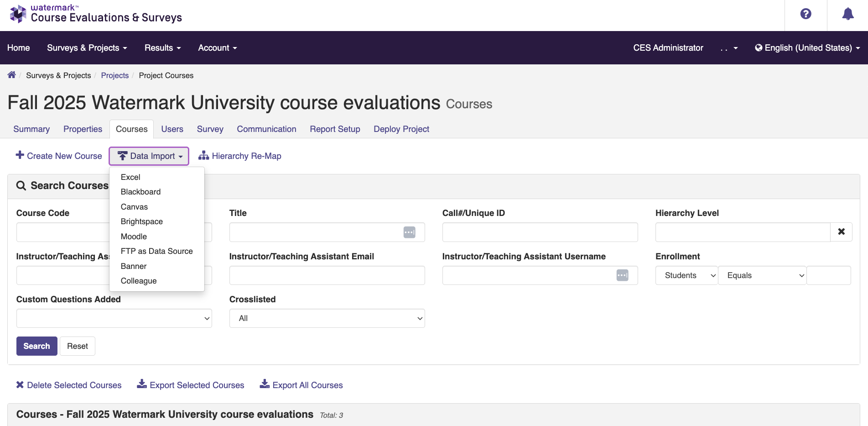Clear Hierarchy Level with the X button
The image size is (868, 426).
[x=841, y=232]
